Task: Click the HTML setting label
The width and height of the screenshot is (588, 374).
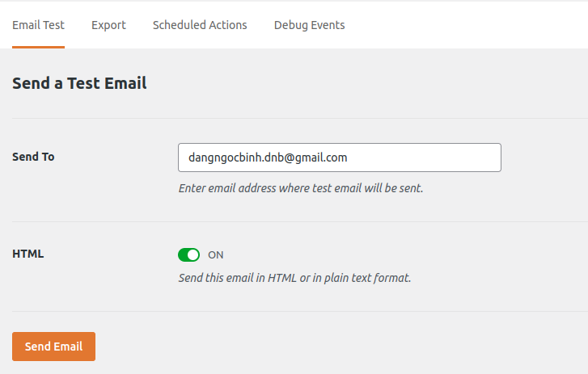Action: (x=27, y=254)
